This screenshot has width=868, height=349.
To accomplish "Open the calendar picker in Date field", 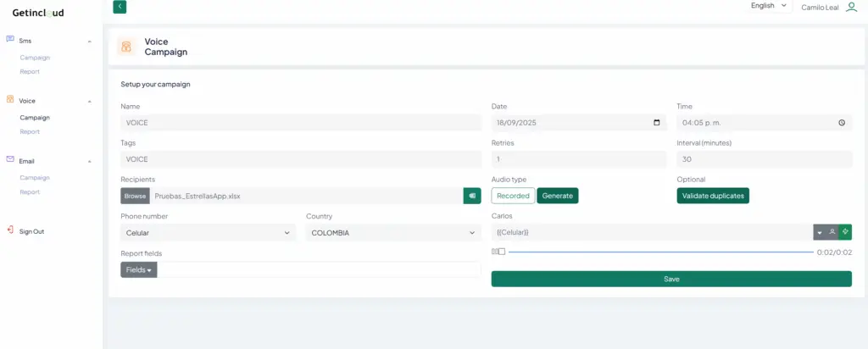I will point(657,123).
